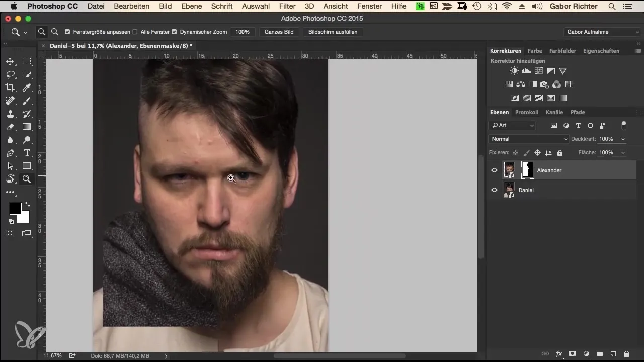Select the Lasso tool
This screenshot has height=362, width=644.
tap(10, 74)
